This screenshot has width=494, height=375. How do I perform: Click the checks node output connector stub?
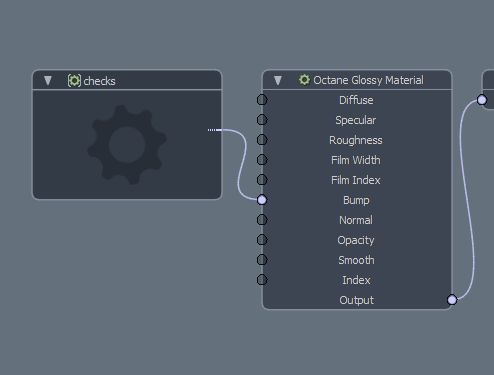214,130
